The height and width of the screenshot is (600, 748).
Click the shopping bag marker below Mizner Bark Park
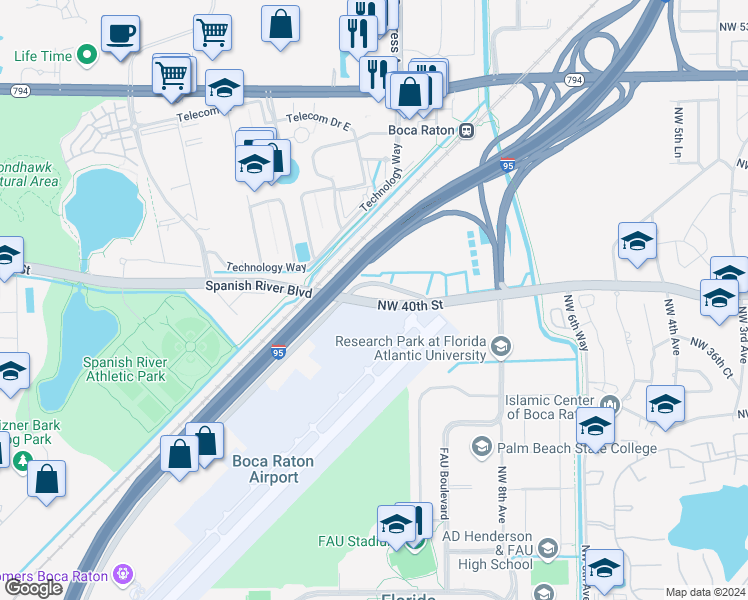(x=47, y=481)
